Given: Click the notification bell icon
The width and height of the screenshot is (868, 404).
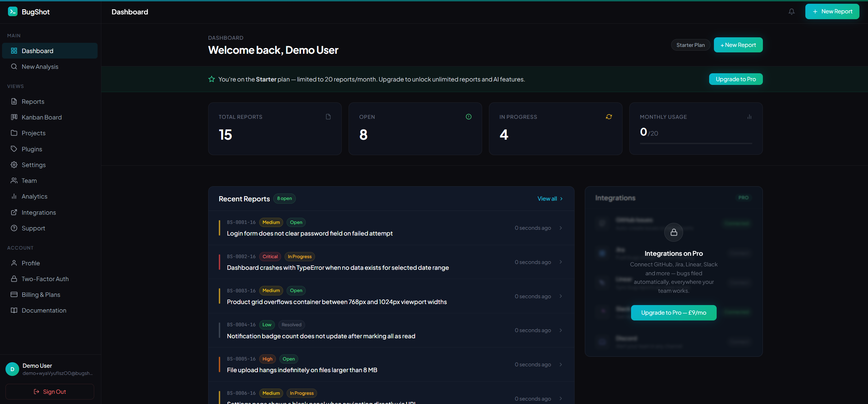Looking at the screenshot, I should 791,12.
